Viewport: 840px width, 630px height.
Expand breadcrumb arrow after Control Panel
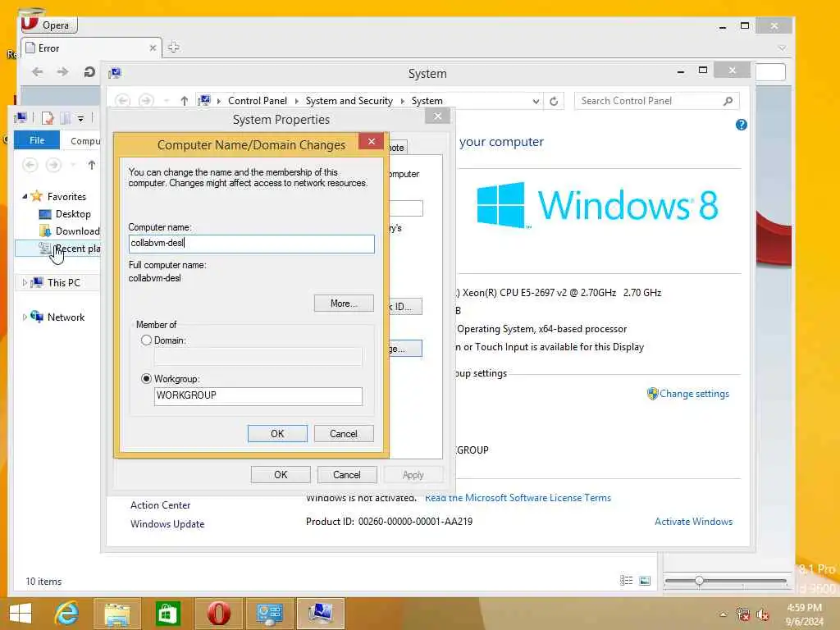(296, 101)
